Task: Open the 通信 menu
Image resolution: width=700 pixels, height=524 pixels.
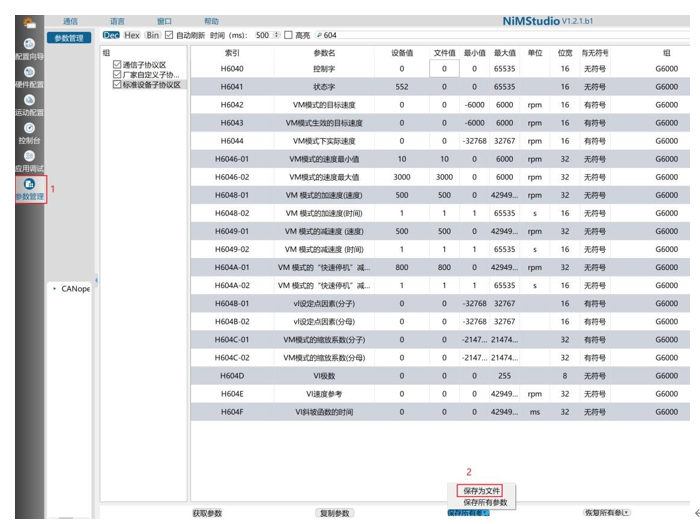Action: click(x=70, y=21)
